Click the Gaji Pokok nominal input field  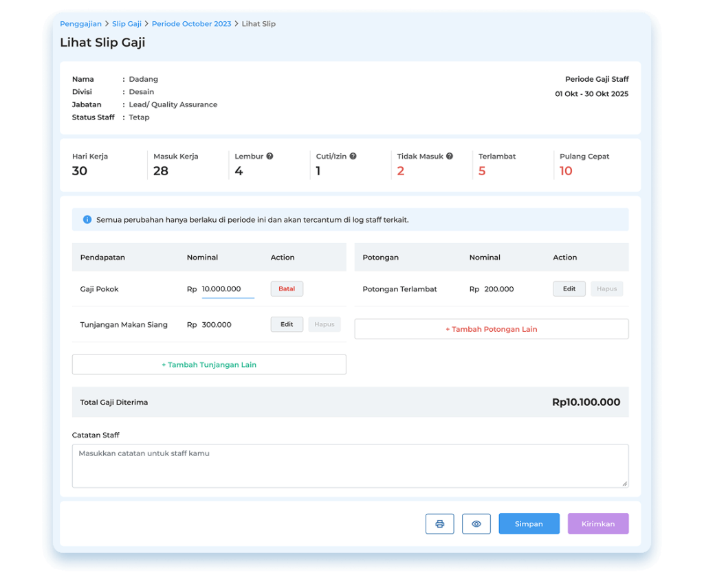228,289
